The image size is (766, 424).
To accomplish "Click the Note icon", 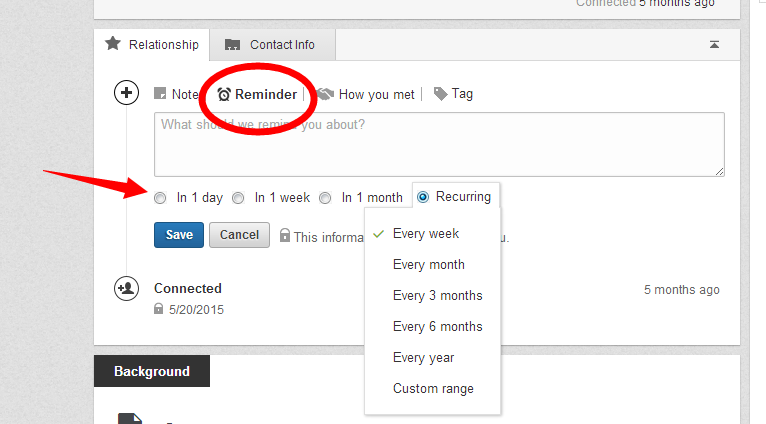I will point(160,94).
